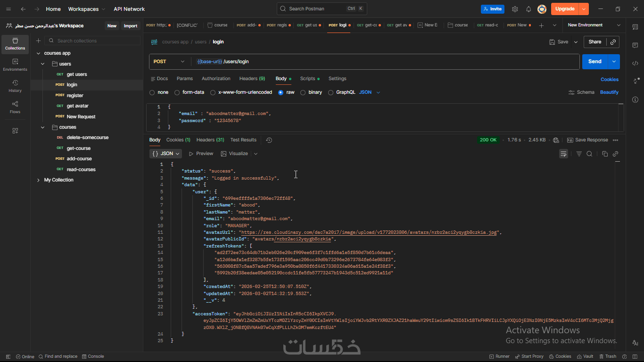Click the filter icon in response toolbar

[x=579, y=154]
